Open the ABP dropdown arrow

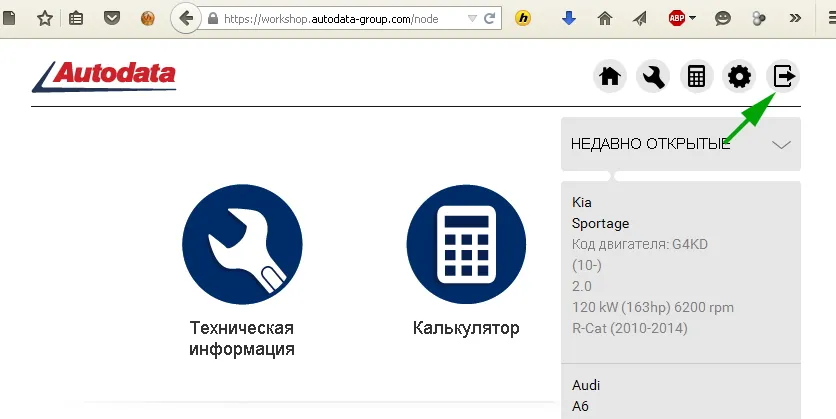(692, 18)
